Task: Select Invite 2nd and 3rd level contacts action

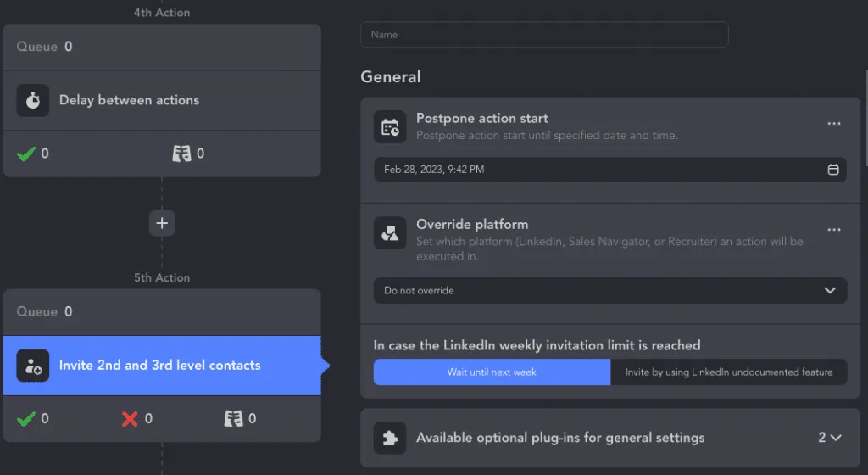Action: pos(162,366)
